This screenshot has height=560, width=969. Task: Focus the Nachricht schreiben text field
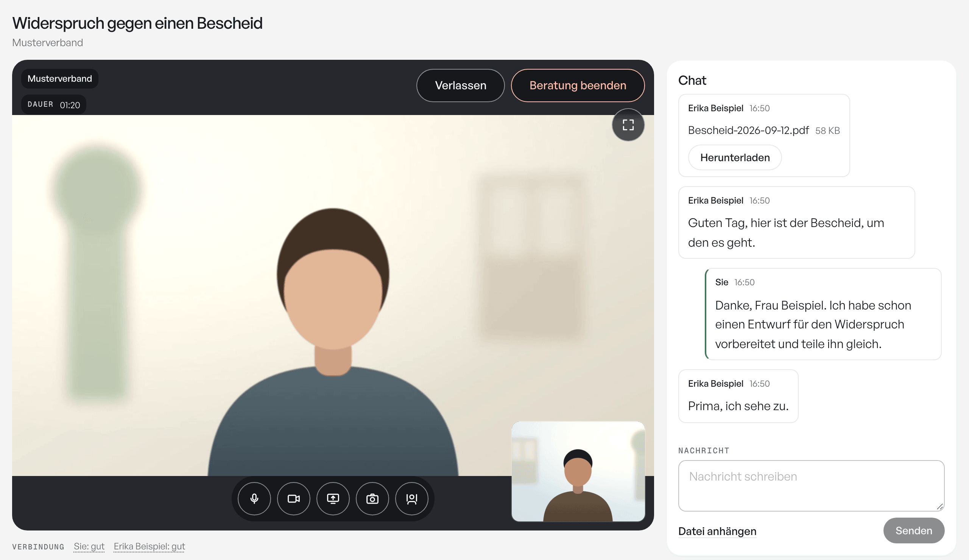(x=811, y=486)
